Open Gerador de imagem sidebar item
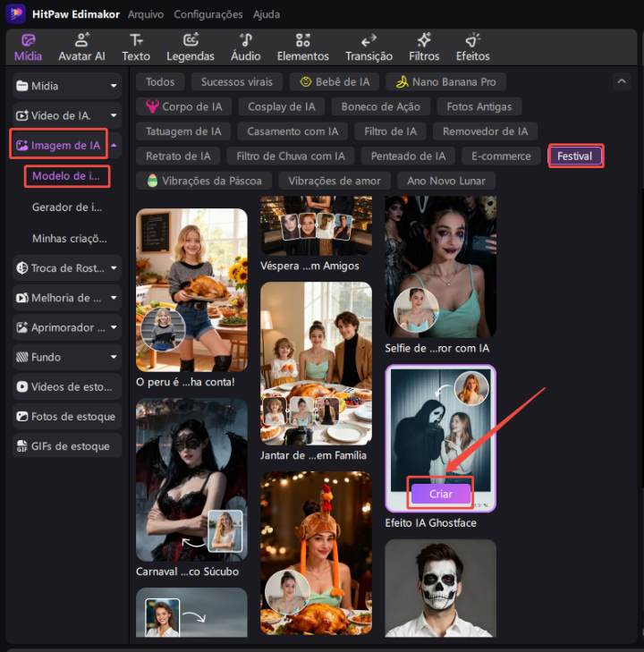The width and height of the screenshot is (644, 652). pyautogui.click(x=68, y=207)
